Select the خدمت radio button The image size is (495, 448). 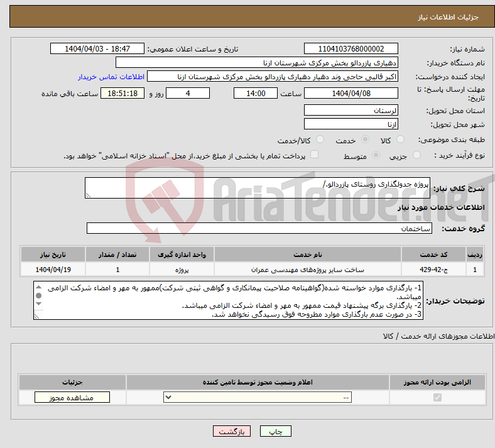(x=365, y=139)
